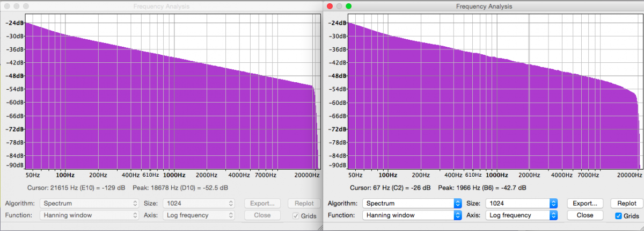
Task: Click 100Hz axis label in left plot
Action: (65, 175)
